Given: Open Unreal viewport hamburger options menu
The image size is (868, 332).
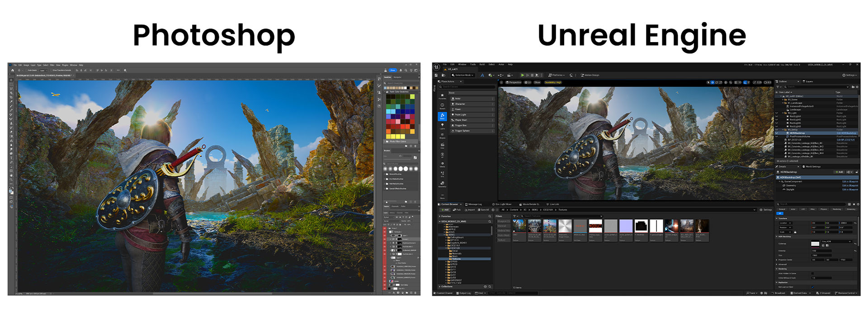Looking at the screenshot, I should (501, 82).
